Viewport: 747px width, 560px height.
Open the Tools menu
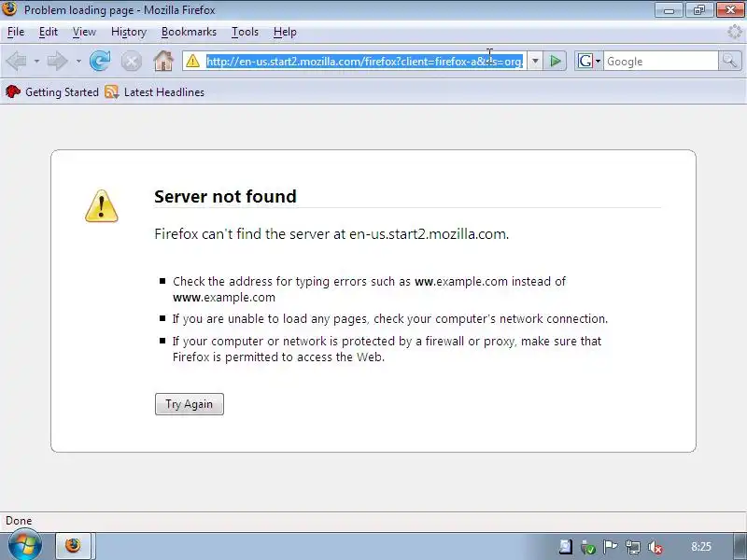[x=245, y=32]
